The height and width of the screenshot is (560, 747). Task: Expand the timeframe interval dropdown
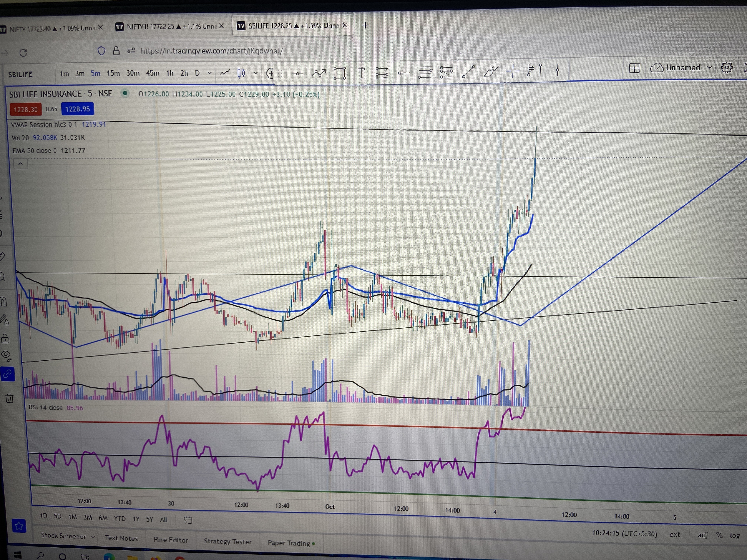coord(209,73)
